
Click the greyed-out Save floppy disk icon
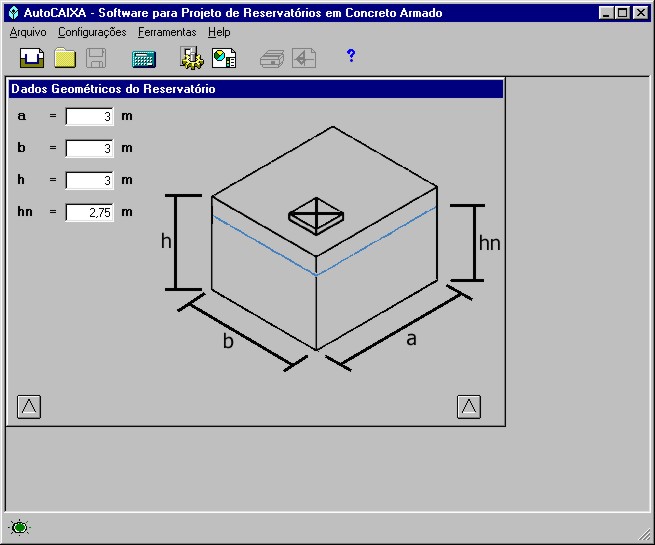click(x=96, y=58)
